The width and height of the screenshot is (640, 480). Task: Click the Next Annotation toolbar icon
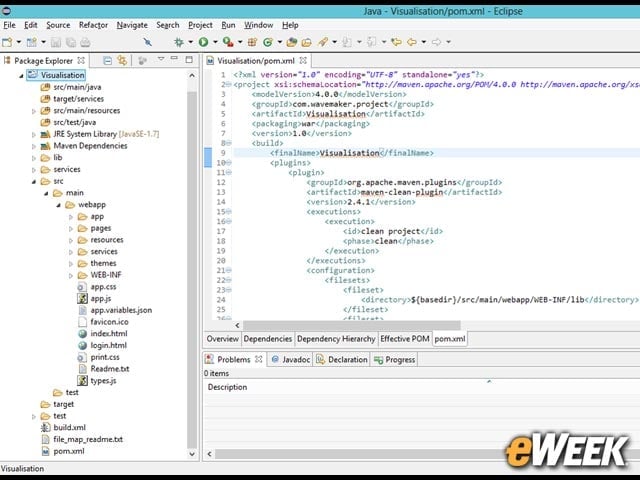click(x=347, y=42)
